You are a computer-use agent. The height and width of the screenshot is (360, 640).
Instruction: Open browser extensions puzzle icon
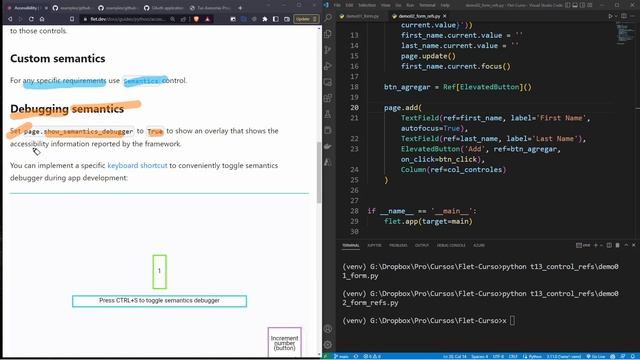point(265,19)
